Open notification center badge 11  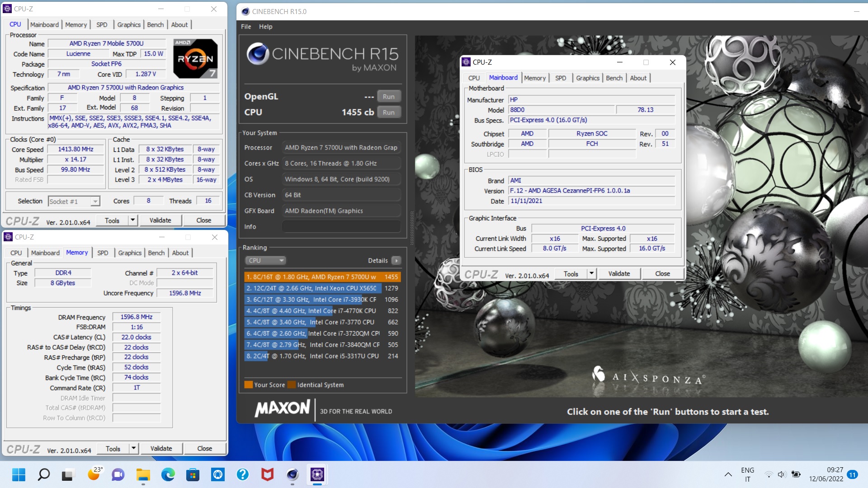853,474
